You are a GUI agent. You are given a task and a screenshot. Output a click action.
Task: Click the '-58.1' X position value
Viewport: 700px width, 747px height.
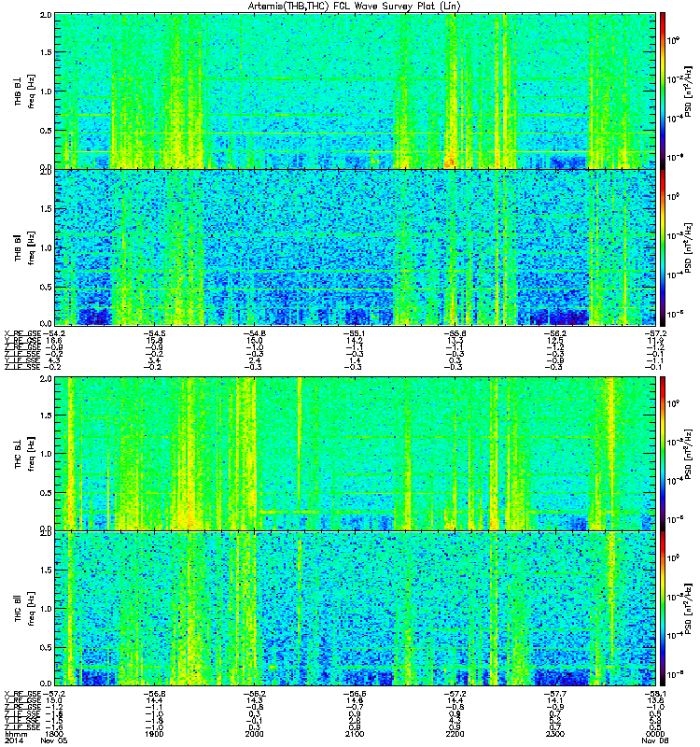655,694
